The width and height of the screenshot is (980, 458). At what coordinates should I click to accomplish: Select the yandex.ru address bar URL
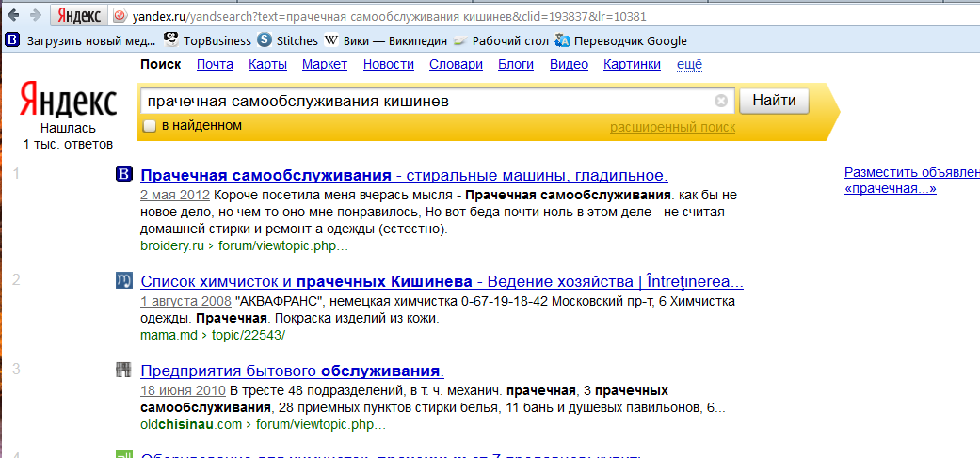pos(390,16)
